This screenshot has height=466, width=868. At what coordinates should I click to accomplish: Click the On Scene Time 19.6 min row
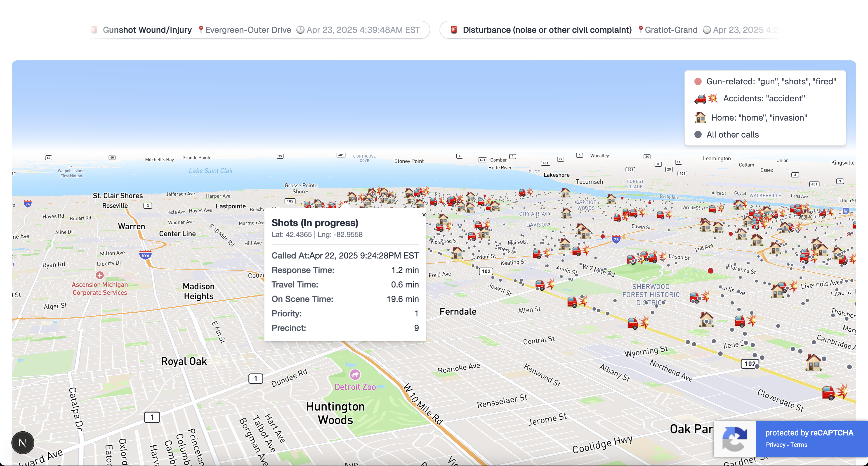point(345,299)
